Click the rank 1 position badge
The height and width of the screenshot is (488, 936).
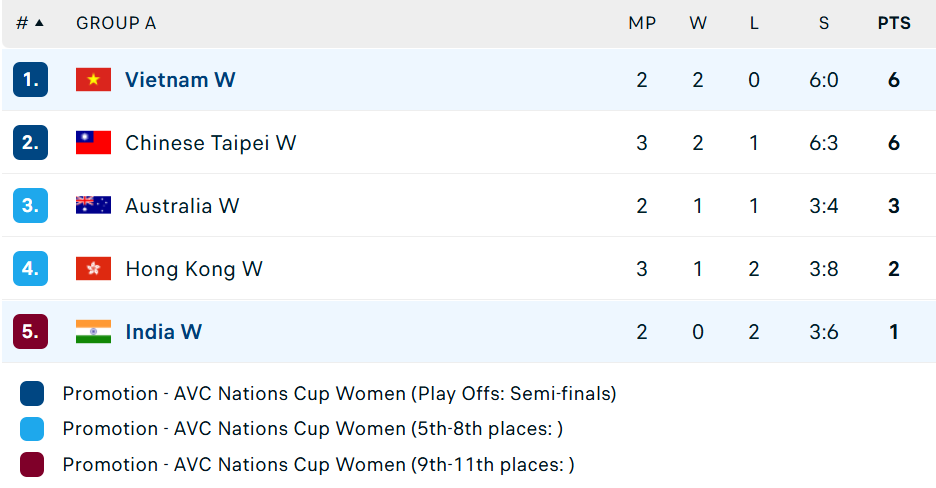[30, 80]
